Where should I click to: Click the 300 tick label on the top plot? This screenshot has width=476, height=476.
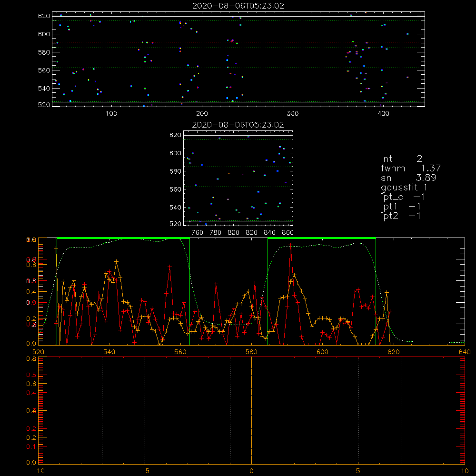click(293, 114)
